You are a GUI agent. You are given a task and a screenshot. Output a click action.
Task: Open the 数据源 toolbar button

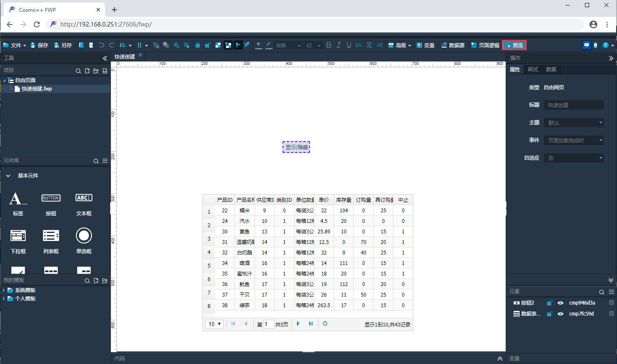(453, 45)
